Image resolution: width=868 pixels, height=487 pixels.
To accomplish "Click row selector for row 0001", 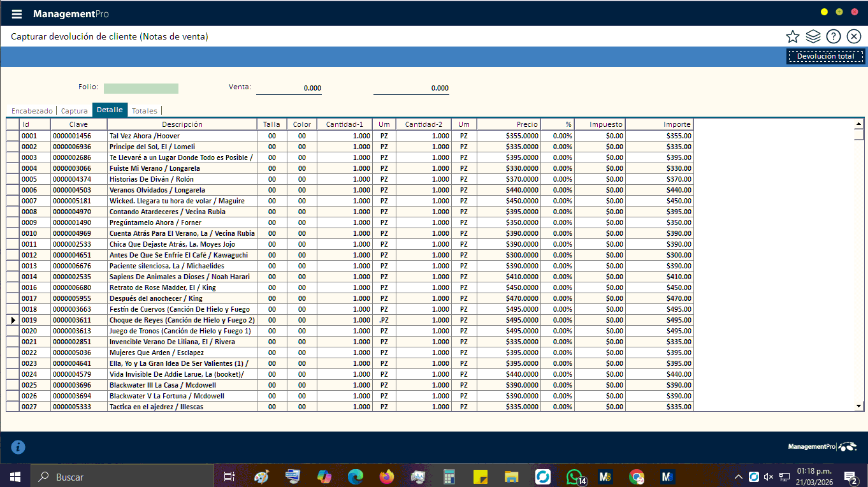I will 13,136.
